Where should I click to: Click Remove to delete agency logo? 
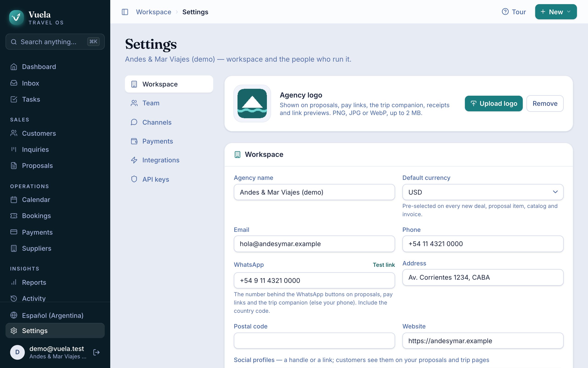(545, 103)
